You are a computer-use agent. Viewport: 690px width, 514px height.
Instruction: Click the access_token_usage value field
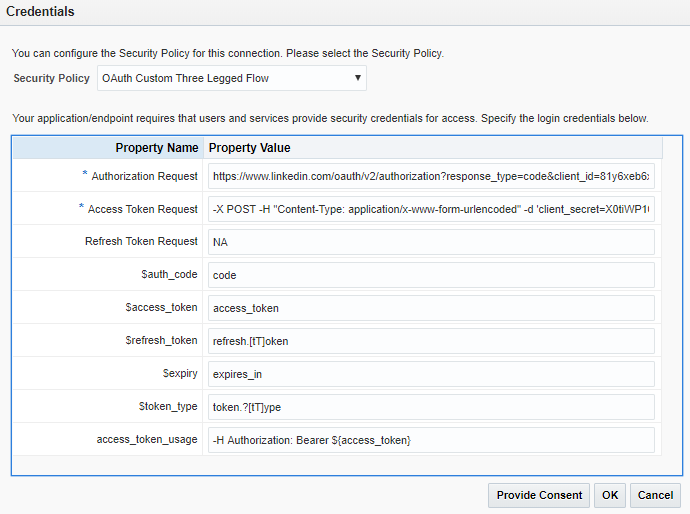click(432, 440)
